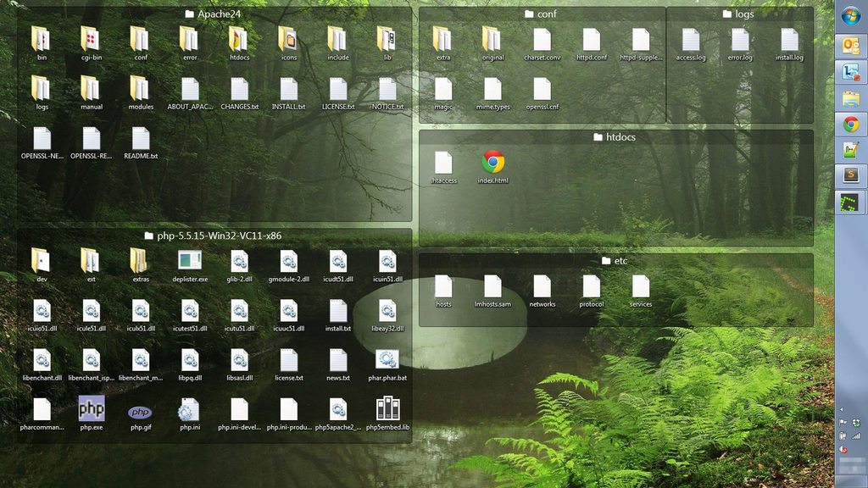Open the lib folder in Apache24

click(387, 44)
